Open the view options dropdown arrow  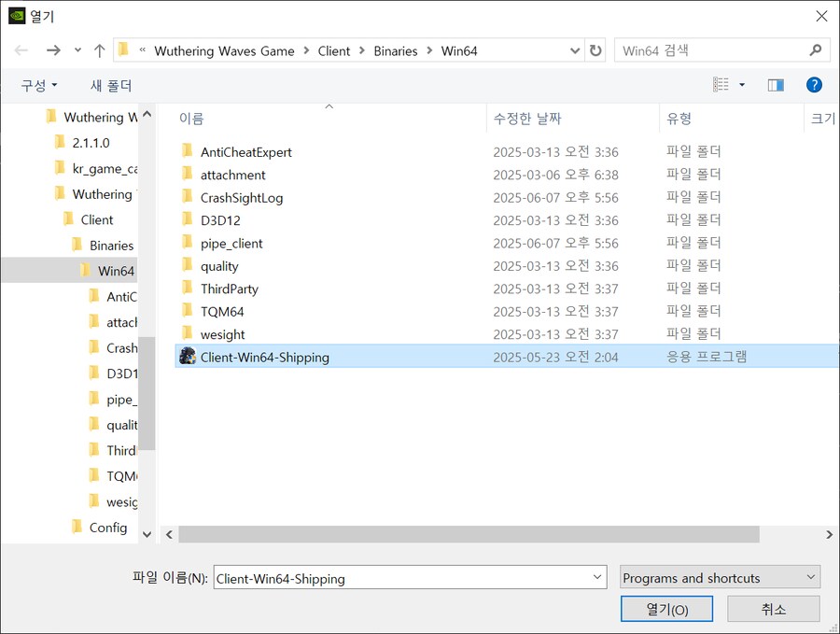coord(742,85)
